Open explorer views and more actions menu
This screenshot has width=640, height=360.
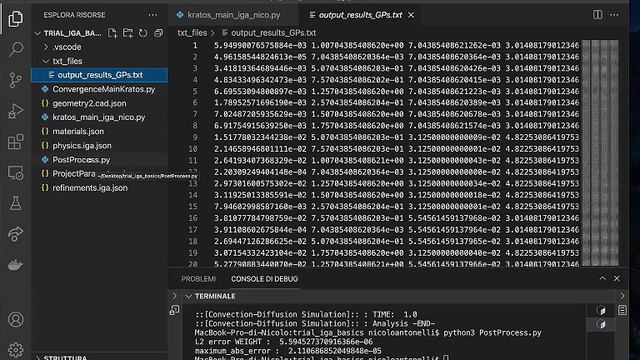153,15
